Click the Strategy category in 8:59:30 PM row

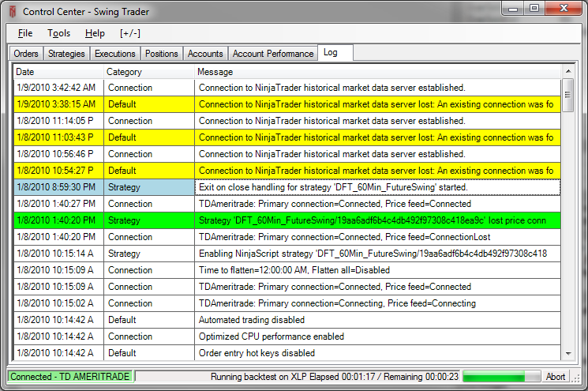149,187
